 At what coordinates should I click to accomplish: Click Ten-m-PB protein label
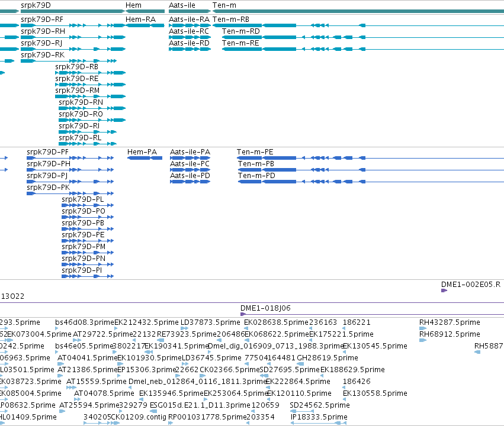[x=256, y=164]
